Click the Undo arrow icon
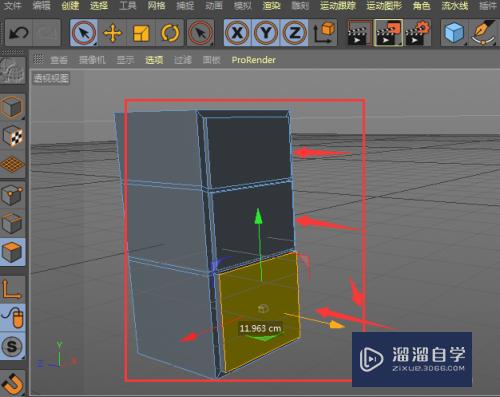500x397 pixels. [x=18, y=33]
